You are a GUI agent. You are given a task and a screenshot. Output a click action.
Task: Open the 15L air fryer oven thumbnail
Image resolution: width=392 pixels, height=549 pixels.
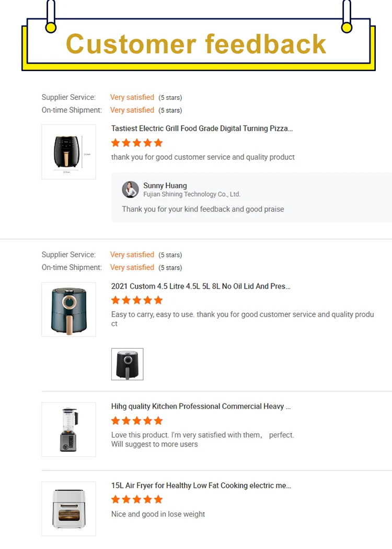click(x=68, y=509)
